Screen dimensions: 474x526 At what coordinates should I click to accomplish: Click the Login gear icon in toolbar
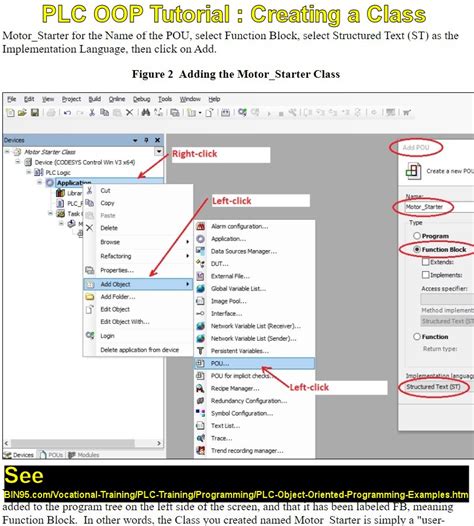pyautogui.click(x=242, y=112)
